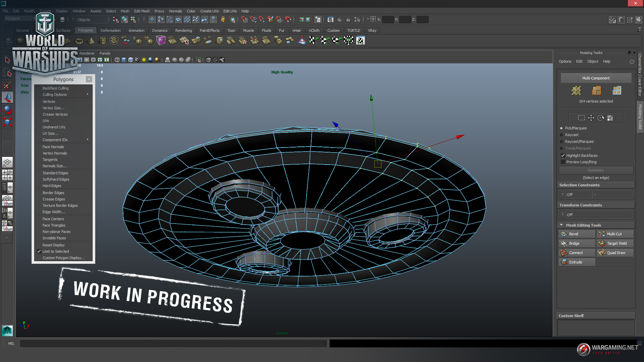Enable Preview Loop/Ring checkbox
644x362 pixels.
pyautogui.click(x=563, y=162)
